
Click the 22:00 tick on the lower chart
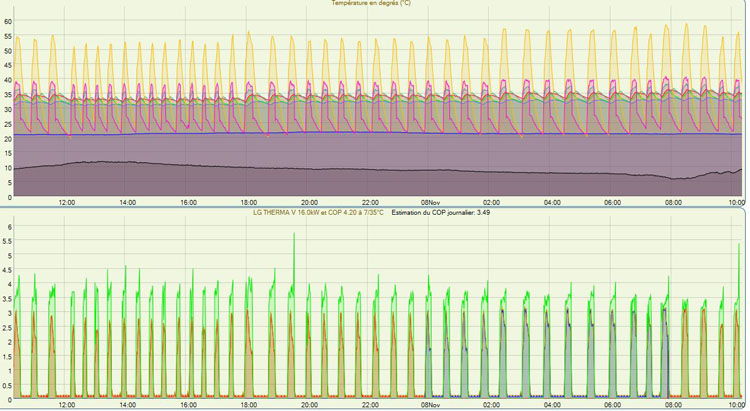click(371, 405)
